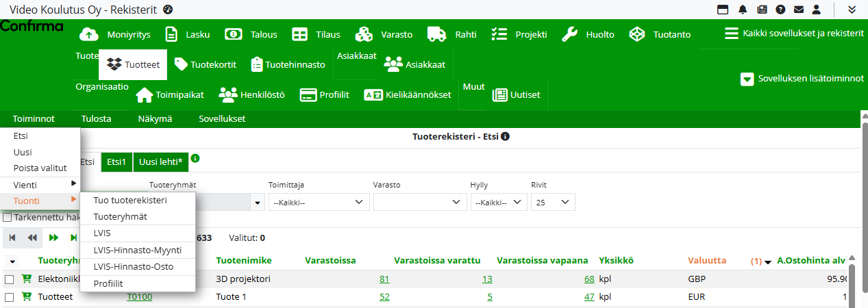
Task: Click the notification bell icon
Action: tap(743, 10)
